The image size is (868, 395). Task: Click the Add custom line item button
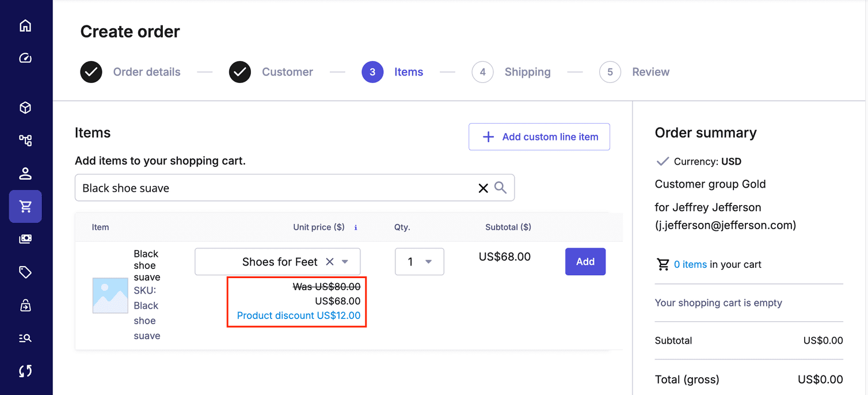pos(539,136)
